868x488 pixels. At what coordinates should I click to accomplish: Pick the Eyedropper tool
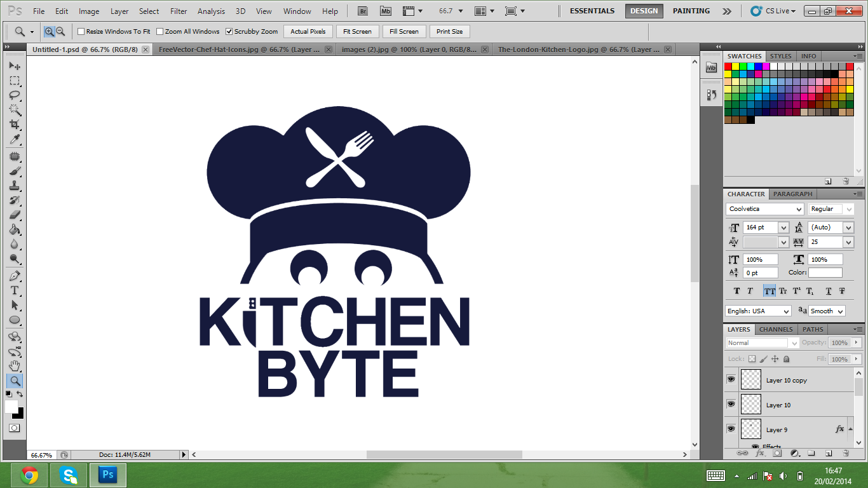point(14,140)
